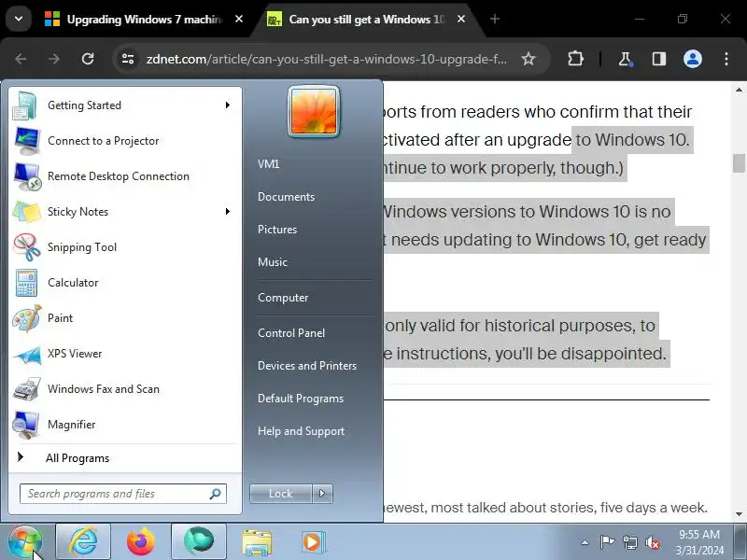The height and width of the screenshot is (560, 747).
Task: Reload the ZDNet page
Action: pyautogui.click(x=88, y=59)
